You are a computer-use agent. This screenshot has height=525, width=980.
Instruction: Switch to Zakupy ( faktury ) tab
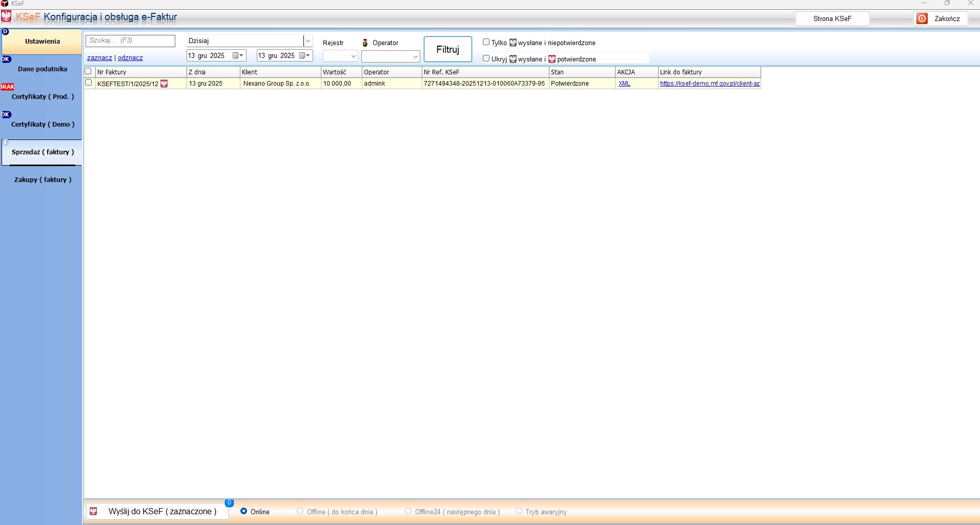click(x=43, y=180)
